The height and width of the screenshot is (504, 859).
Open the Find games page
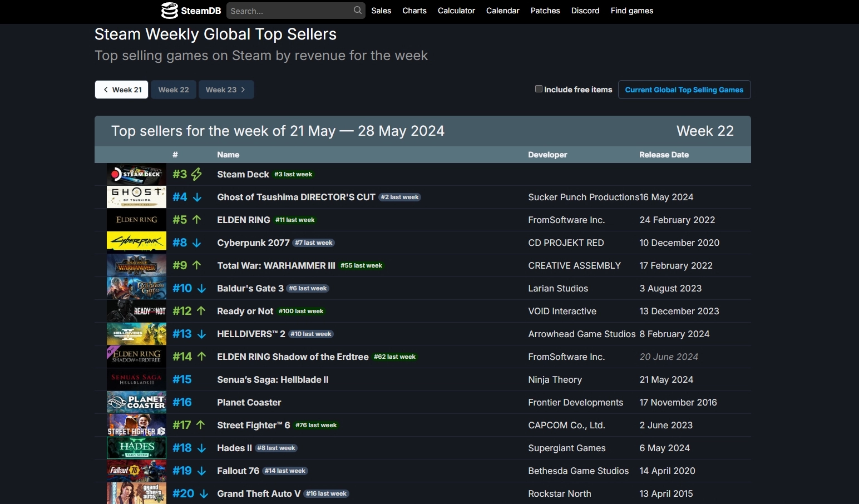(632, 11)
